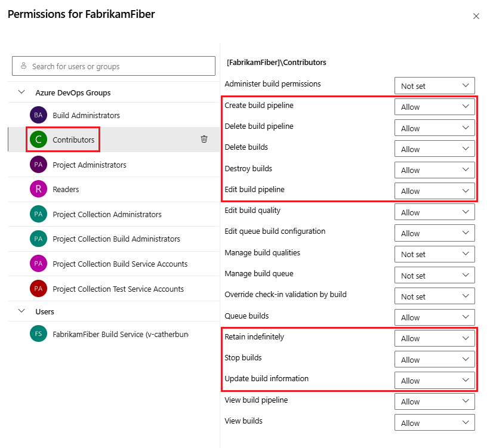Open Retain indefinitely permission dropdown

tap(434, 338)
